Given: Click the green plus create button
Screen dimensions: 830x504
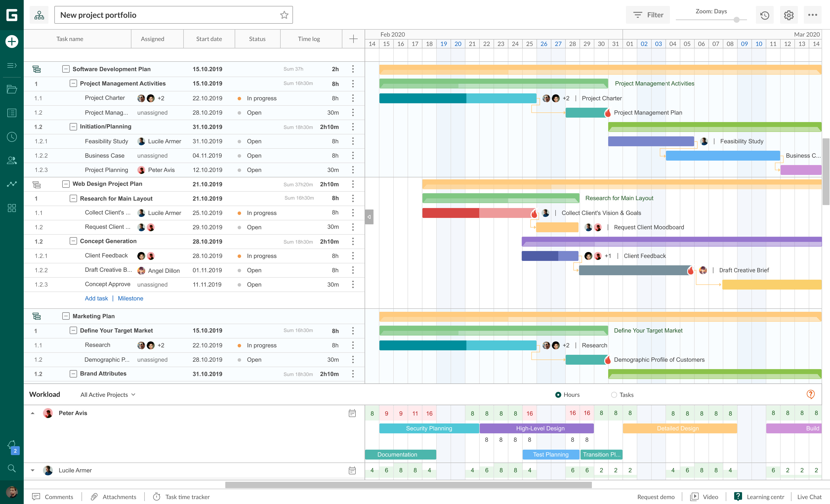Looking at the screenshot, I should 12,42.
